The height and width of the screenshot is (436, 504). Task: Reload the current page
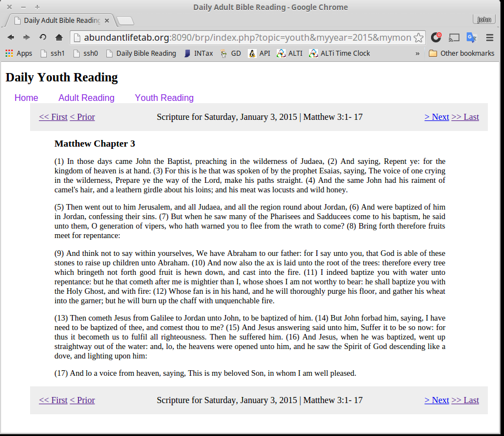[x=43, y=37]
